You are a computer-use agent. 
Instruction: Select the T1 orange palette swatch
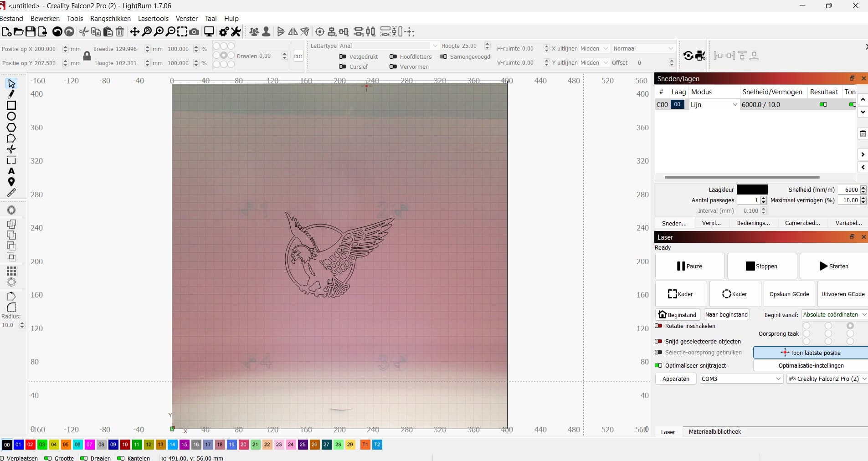point(365,444)
